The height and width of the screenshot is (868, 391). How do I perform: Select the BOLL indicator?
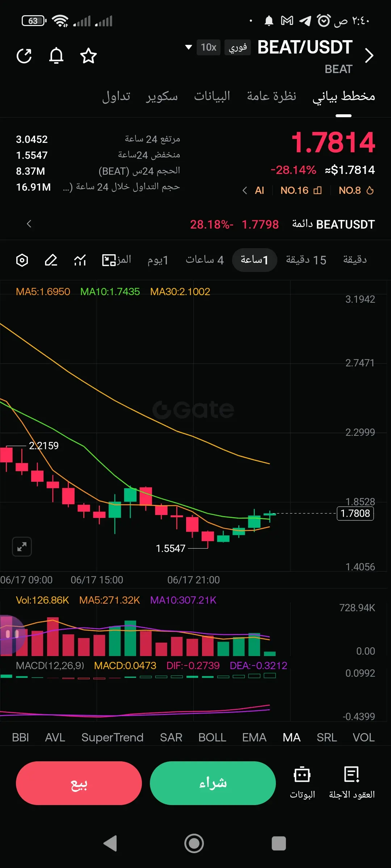pos(212,737)
